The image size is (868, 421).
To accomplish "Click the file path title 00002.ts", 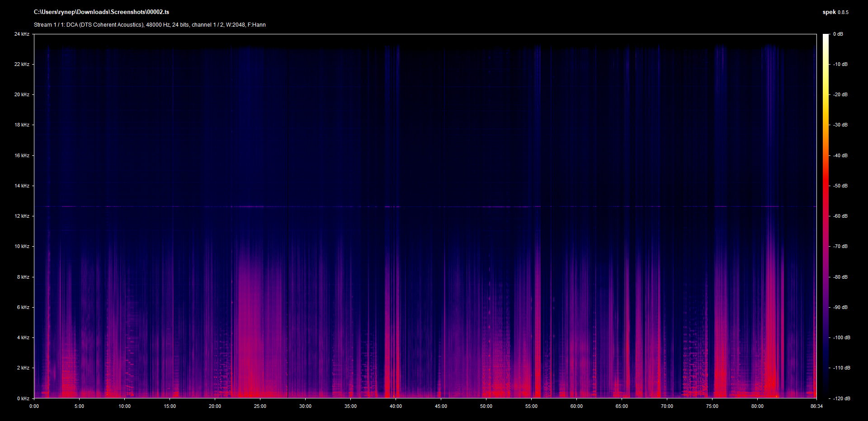I will tap(101, 12).
